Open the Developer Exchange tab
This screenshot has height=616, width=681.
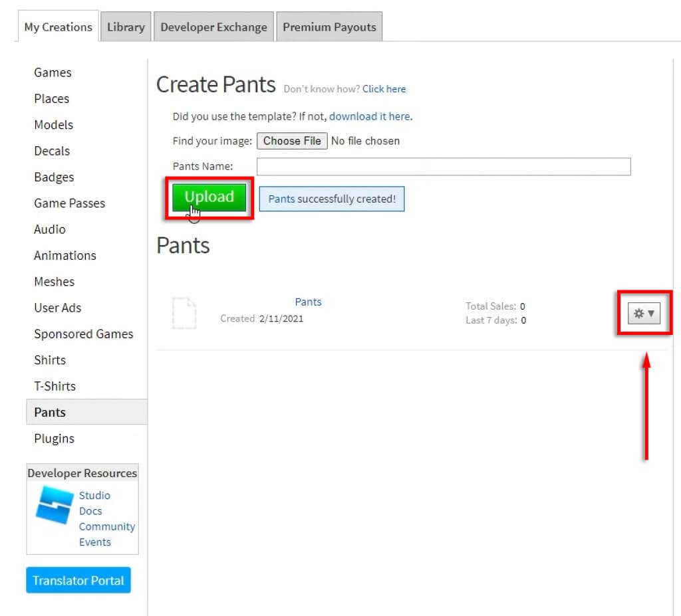pyautogui.click(x=213, y=27)
